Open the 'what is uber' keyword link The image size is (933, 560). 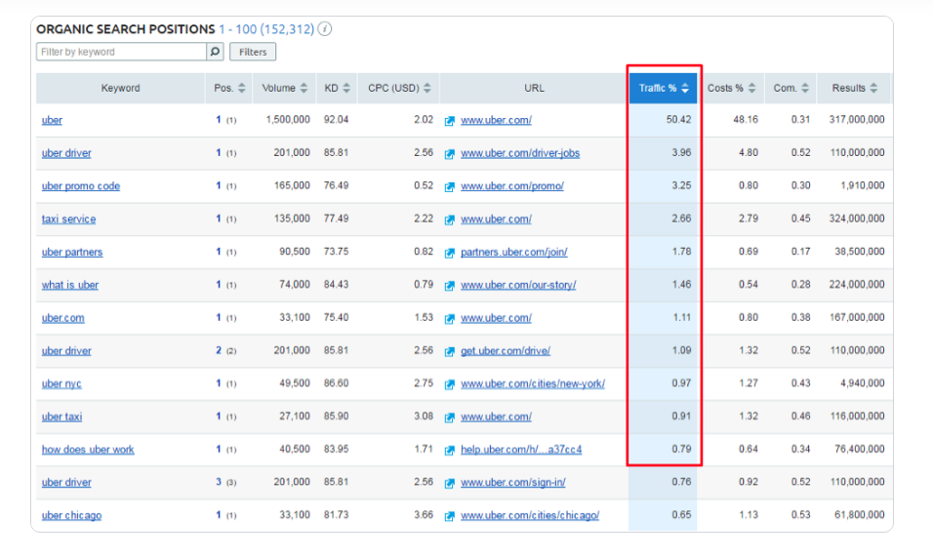pyautogui.click(x=70, y=285)
